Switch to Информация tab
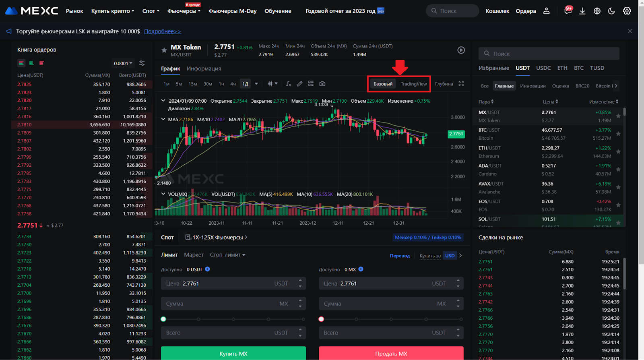Image resolution: width=644 pixels, height=360 pixels. (x=204, y=68)
